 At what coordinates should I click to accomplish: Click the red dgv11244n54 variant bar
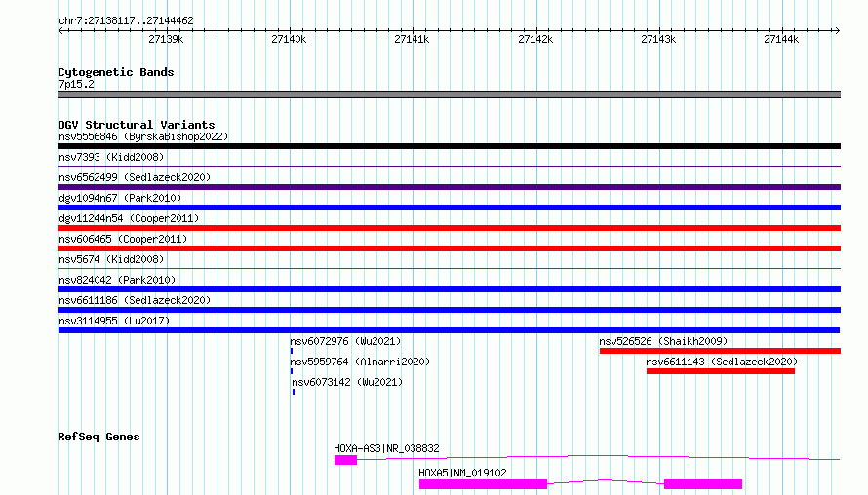point(449,228)
